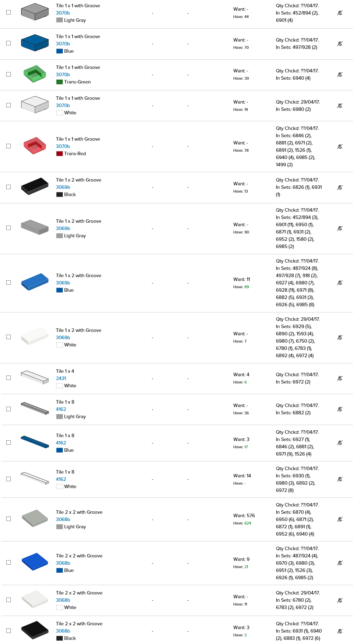Click the notification bell for Trans-Red Tile 1 x 1

(340, 147)
